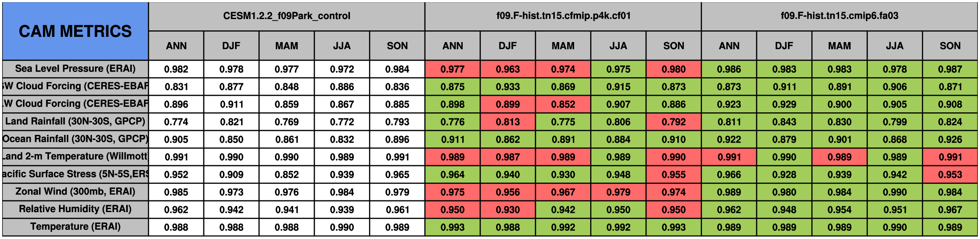Open the Land Rainfall (30N-30S, GPCP) row label

tap(75, 121)
